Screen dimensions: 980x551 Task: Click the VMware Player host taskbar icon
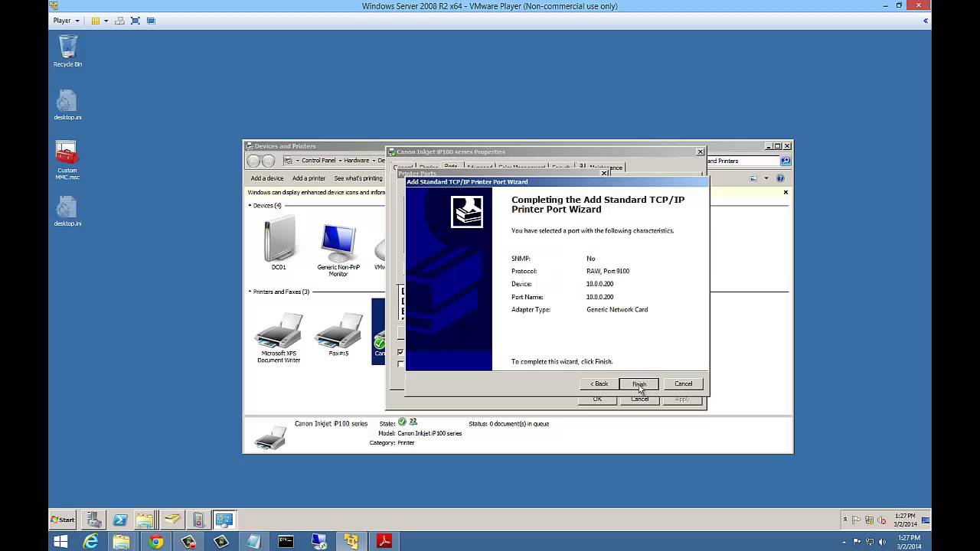tap(351, 542)
